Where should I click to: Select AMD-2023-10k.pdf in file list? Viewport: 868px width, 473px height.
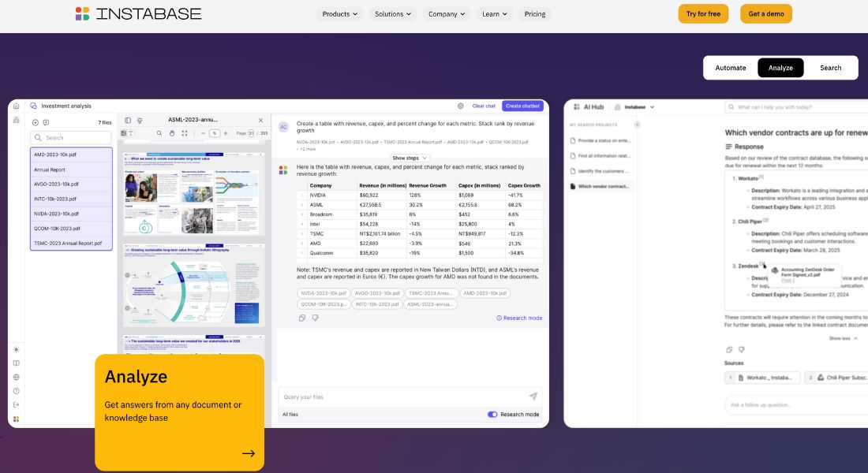click(x=71, y=155)
